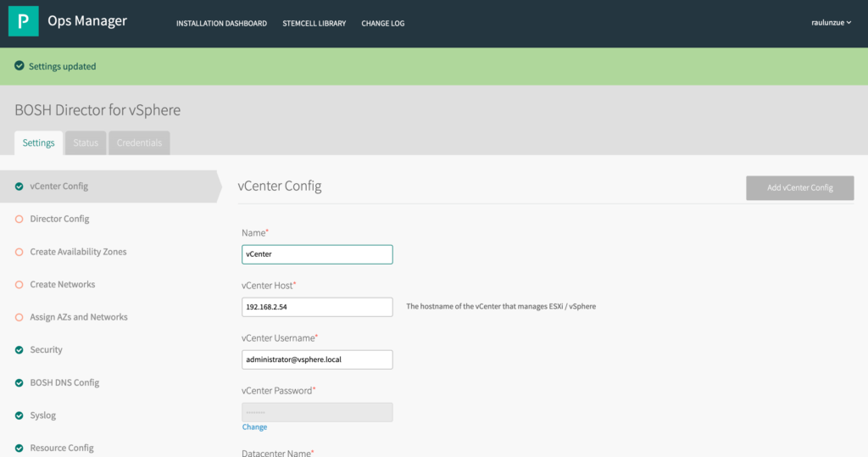
Task: Click the green check icon beside vCenter Config
Action: coord(19,187)
